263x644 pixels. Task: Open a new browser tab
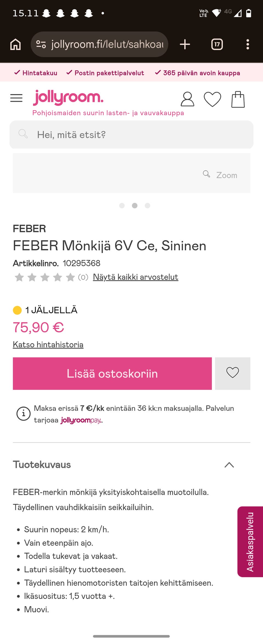(x=185, y=44)
